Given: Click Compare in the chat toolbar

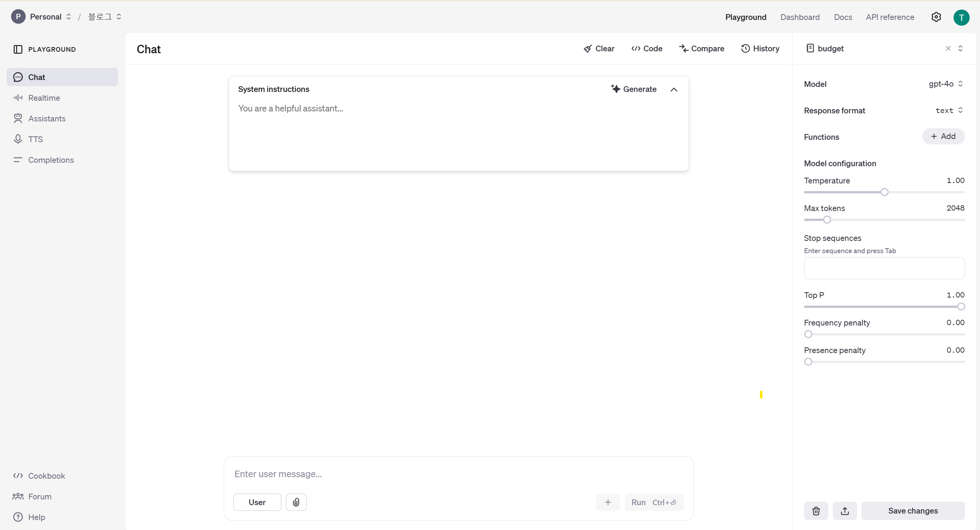Looking at the screenshot, I should coord(702,49).
